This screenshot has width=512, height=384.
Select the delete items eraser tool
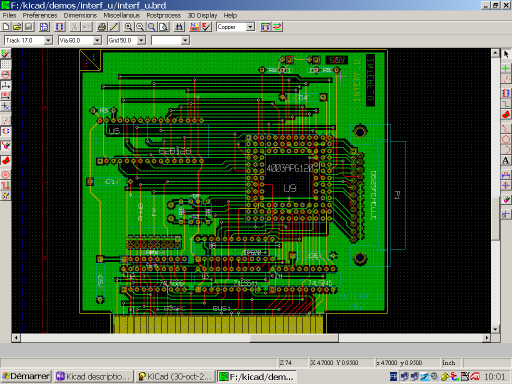pyautogui.click(x=506, y=199)
